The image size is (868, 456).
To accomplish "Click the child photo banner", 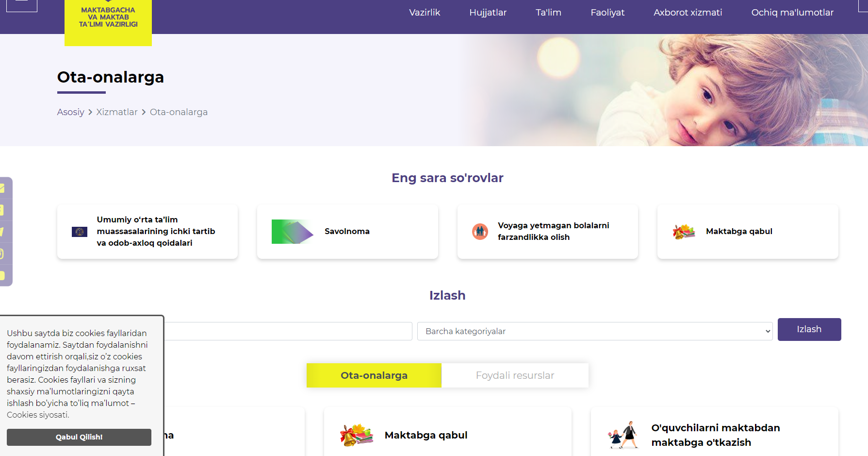I will pyautogui.click(x=665, y=90).
